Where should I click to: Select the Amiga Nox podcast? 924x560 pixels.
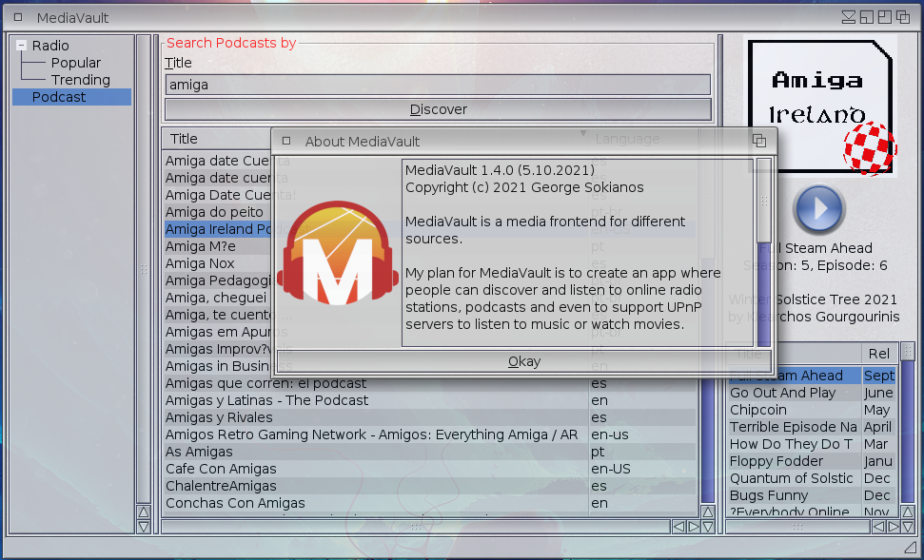pyautogui.click(x=218, y=263)
